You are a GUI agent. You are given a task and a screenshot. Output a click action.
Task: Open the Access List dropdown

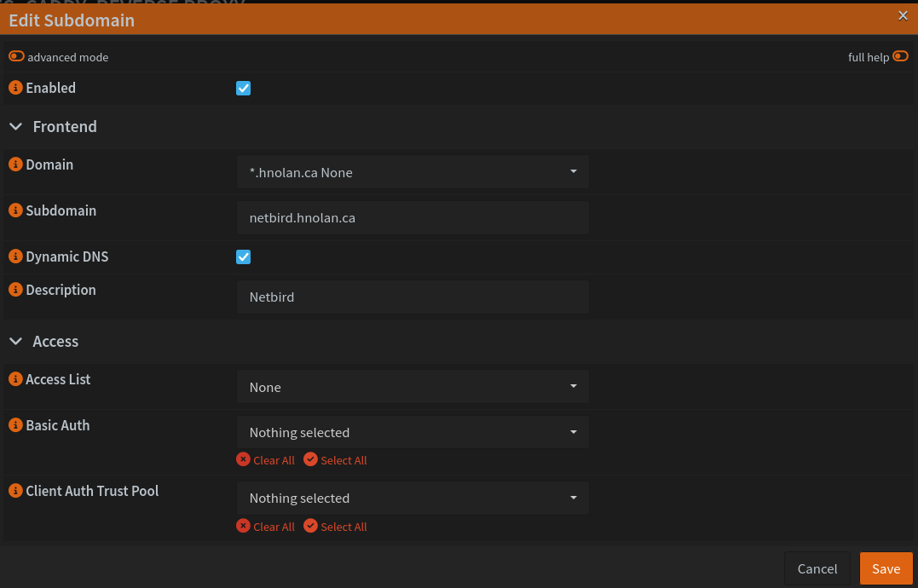413,387
